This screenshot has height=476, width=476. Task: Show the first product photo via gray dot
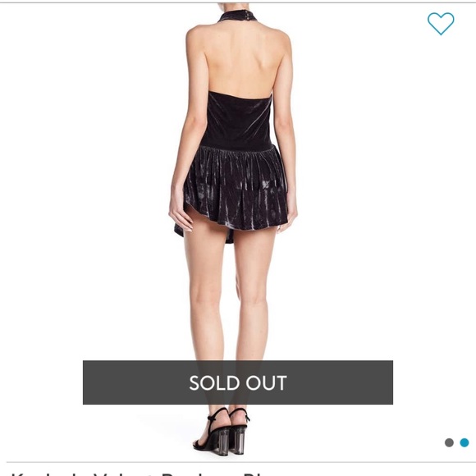tap(449, 442)
